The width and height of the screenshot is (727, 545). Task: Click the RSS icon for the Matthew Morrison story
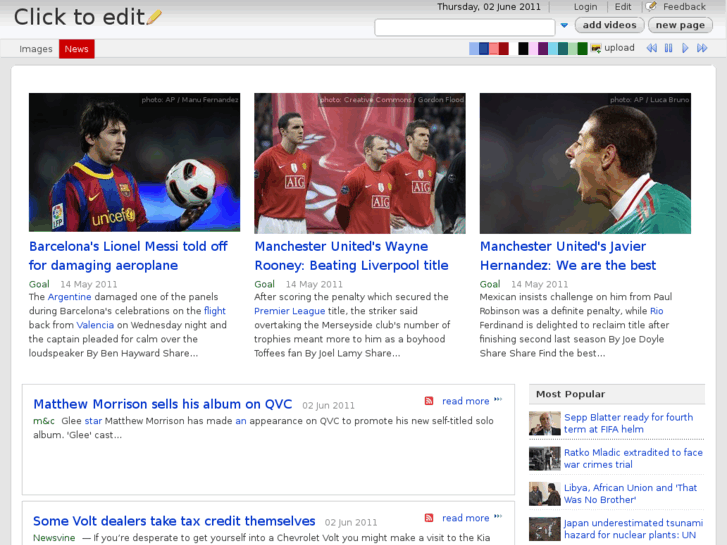(x=429, y=401)
